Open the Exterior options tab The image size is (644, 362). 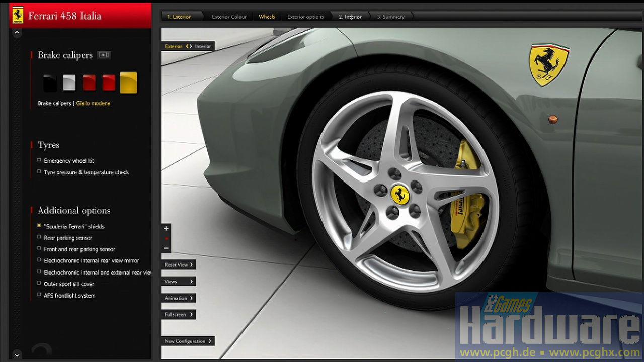click(305, 17)
